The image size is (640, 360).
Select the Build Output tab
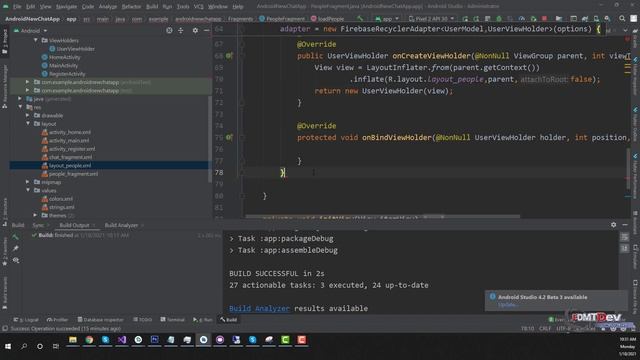(x=74, y=225)
